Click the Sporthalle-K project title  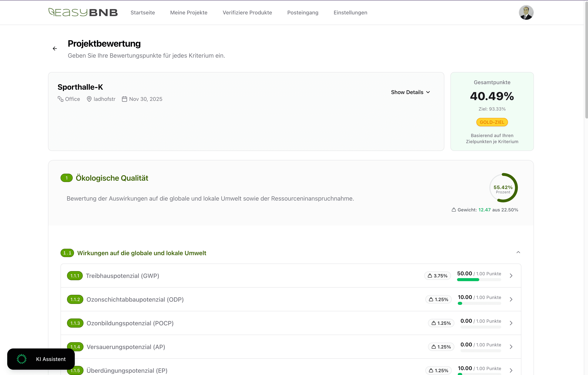click(x=80, y=87)
